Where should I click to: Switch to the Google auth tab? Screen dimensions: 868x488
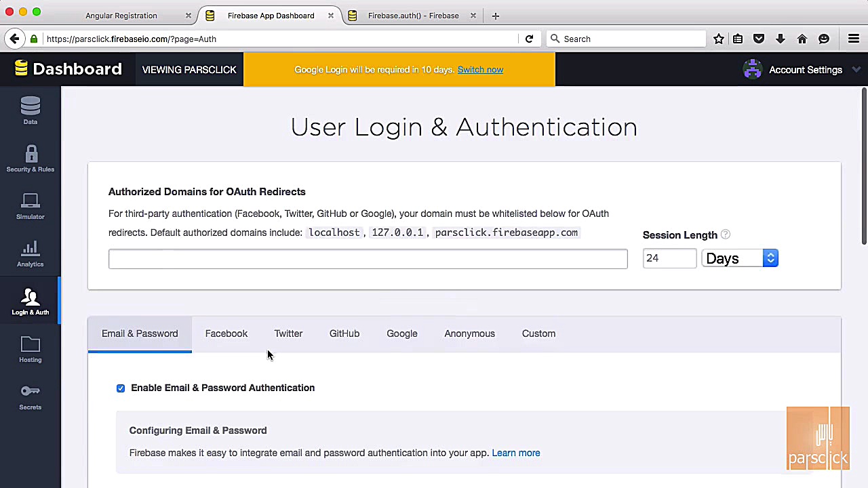click(402, 333)
